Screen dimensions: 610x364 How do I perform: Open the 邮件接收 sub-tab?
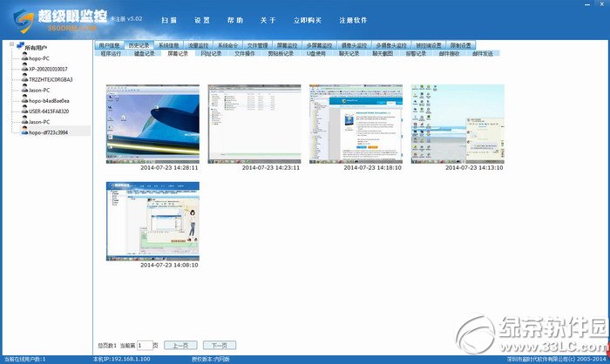click(450, 53)
